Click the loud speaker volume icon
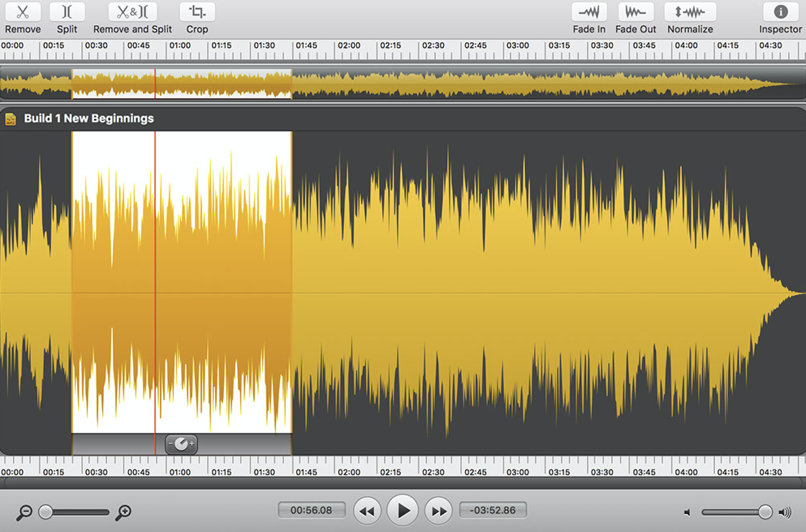 click(785, 513)
